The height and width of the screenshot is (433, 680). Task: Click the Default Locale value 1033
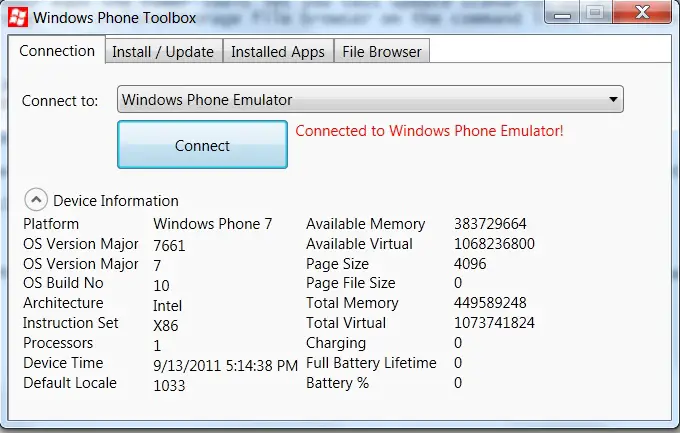point(169,385)
